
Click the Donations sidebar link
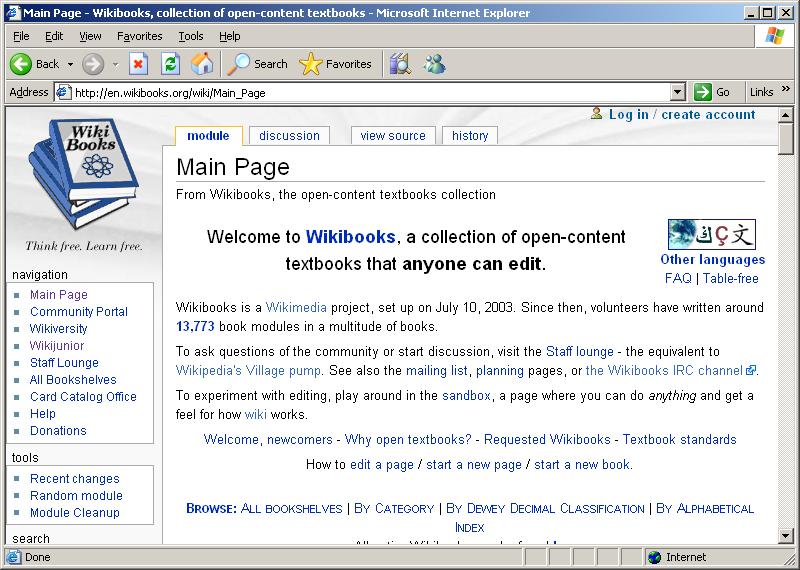[x=58, y=431]
